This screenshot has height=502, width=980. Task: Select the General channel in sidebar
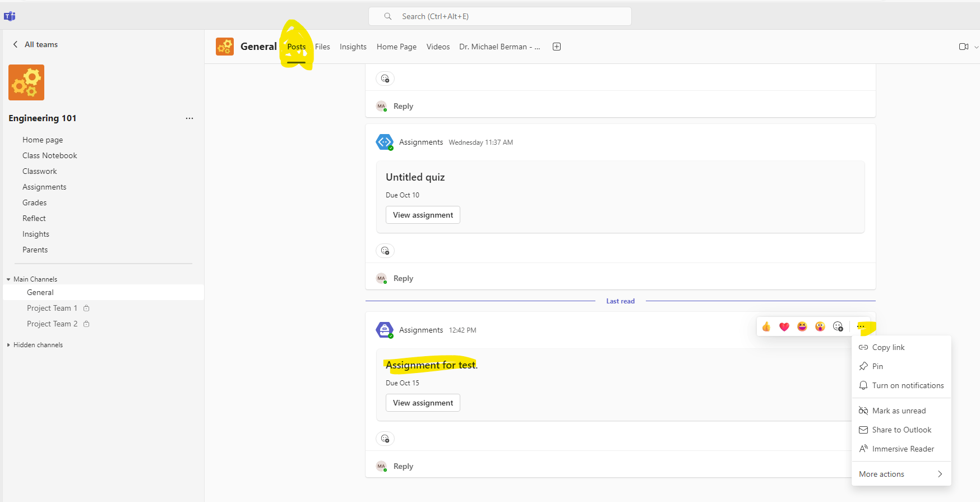[103, 292]
